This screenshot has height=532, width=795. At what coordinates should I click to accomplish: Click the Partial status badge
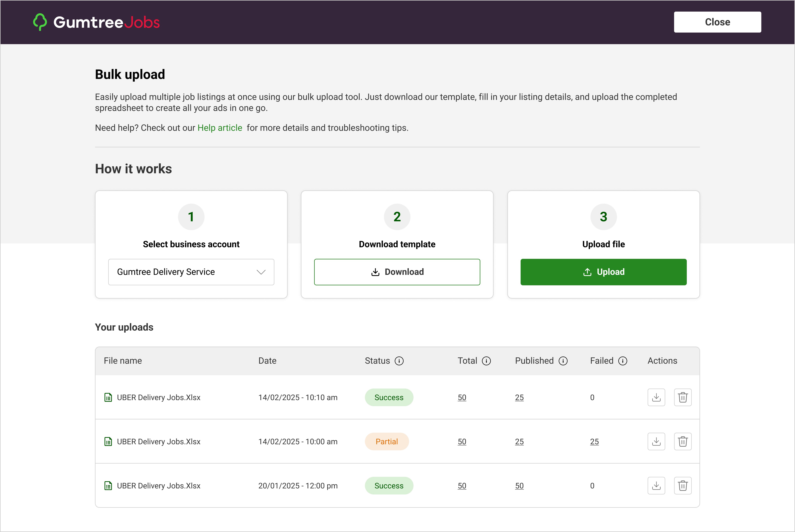pyautogui.click(x=387, y=441)
